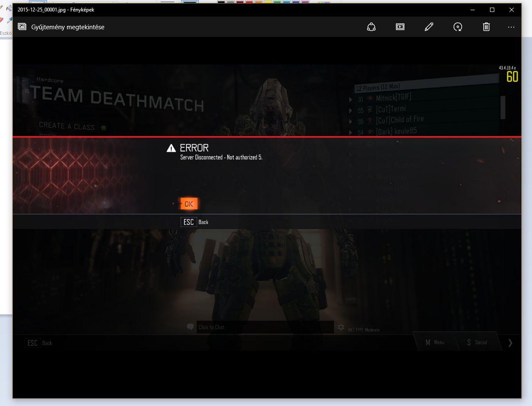The width and height of the screenshot is (532, 406).
Task: Go back via Gyűjtemény megtekintése
Action: tap(61, 27)
